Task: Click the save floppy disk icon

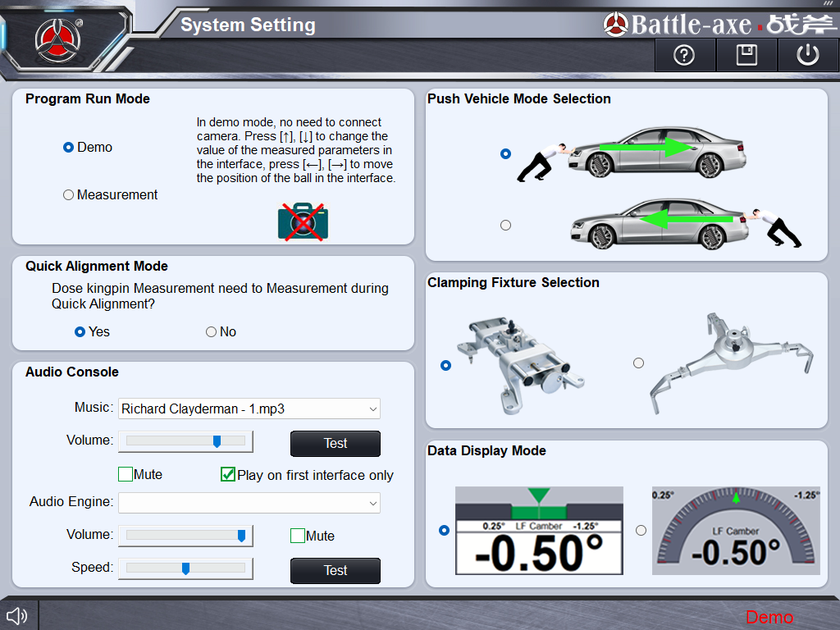Action: 746,55
